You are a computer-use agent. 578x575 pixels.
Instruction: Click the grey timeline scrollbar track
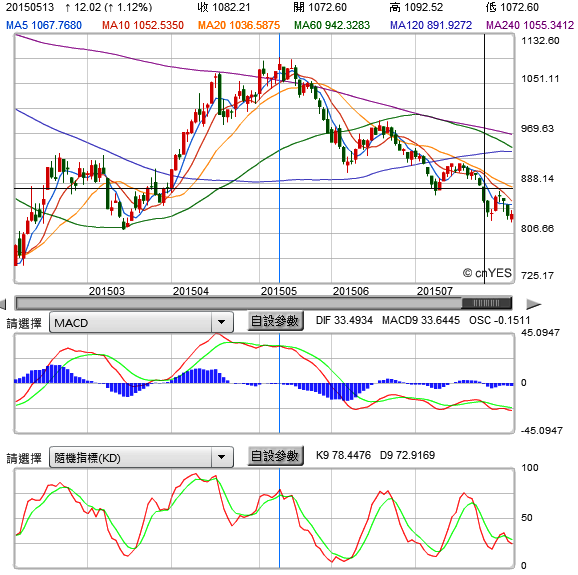pos(238,303)
